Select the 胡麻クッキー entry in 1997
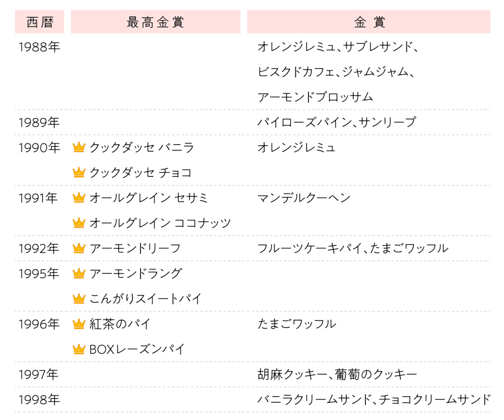This screenshot has height=420, width=504. tap(292, 374)
